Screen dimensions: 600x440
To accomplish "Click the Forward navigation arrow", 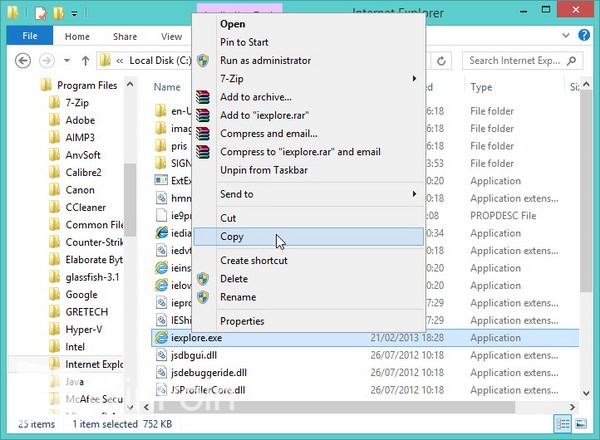I will coord(47,61).
